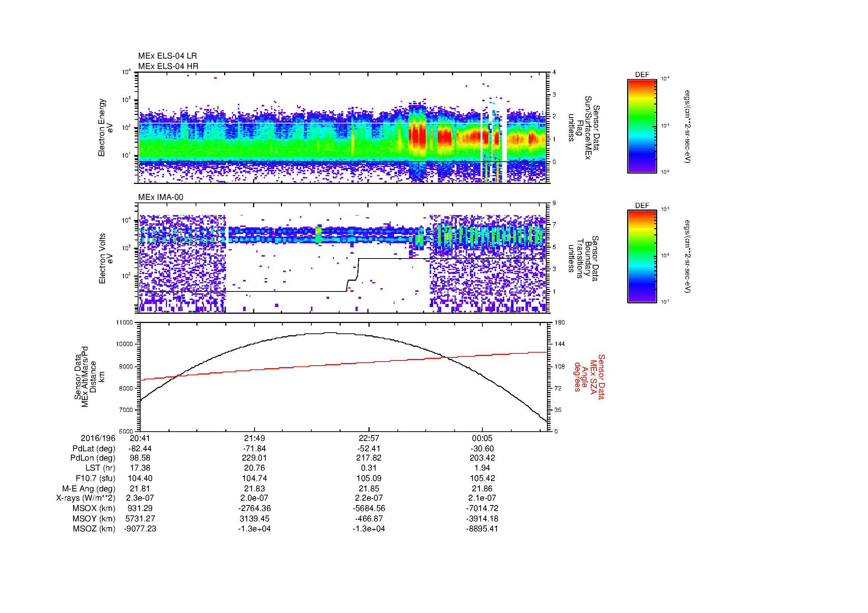Click the MSOX value '931.29'
Viewport: 868px width, 613px height.
pos(140,509)
